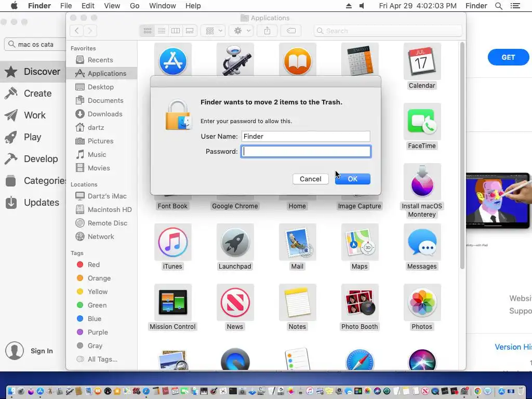
Task: Open the News app icon
Action: 235,302
